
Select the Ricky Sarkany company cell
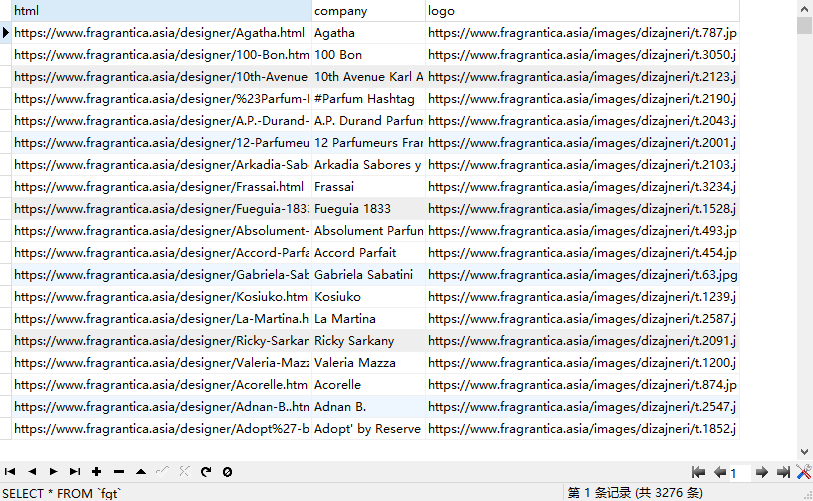(368, 341)
